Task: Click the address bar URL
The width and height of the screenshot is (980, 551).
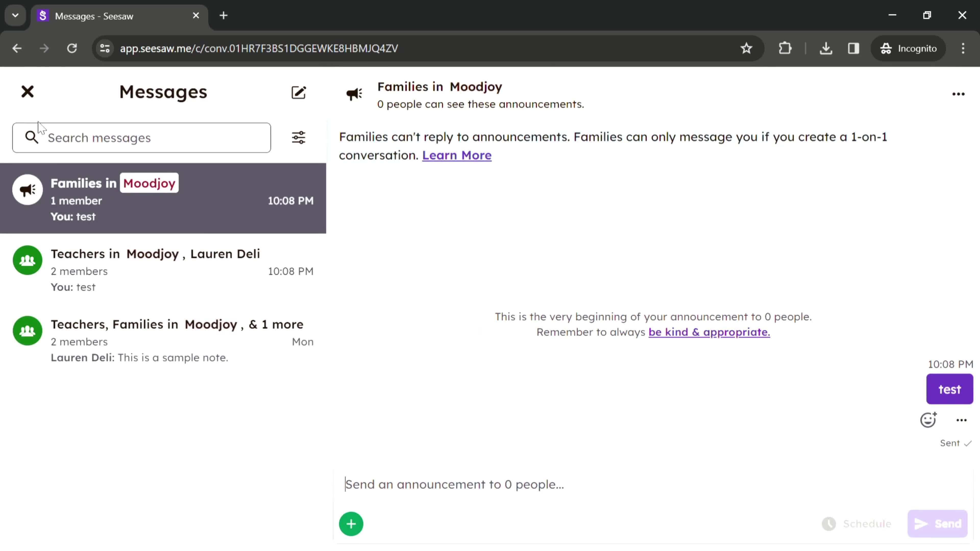Action: tap(259, 48)
